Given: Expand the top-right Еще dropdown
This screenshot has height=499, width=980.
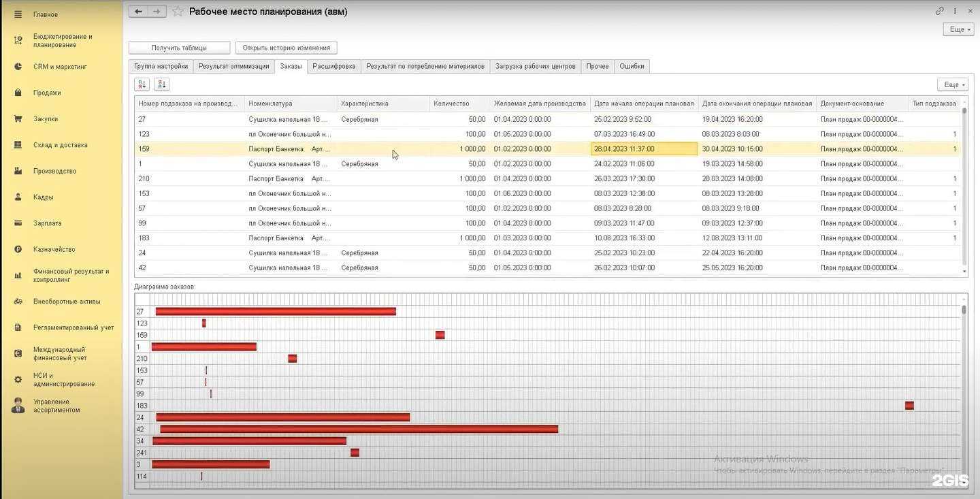Looking at the screenshot, I should pos(958,30).
